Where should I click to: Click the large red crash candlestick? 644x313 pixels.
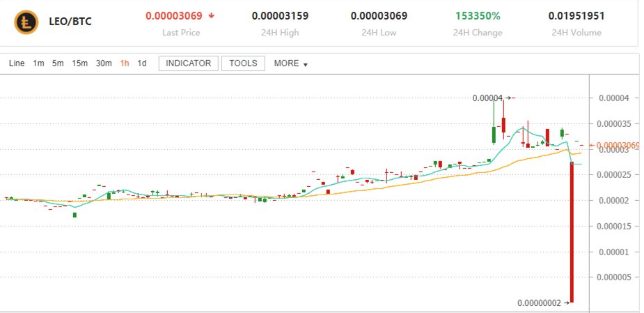[x=572, y=232]
